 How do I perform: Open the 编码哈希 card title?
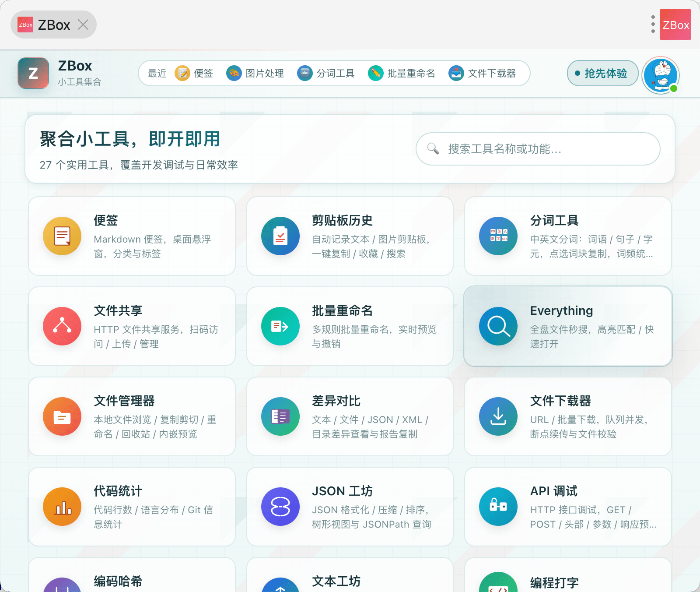[x=118, y=581]
